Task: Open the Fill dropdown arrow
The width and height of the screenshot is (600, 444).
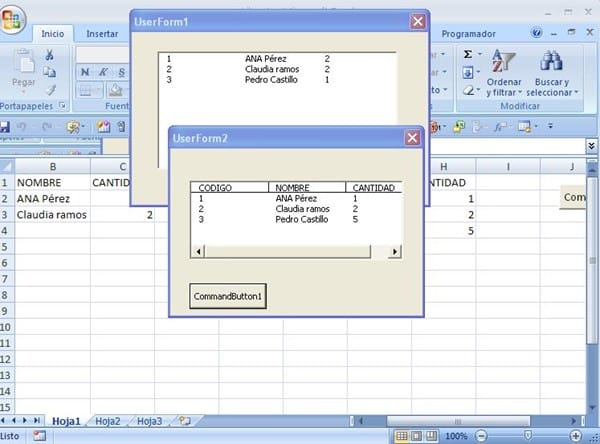Action: click(x=478, y=72)
